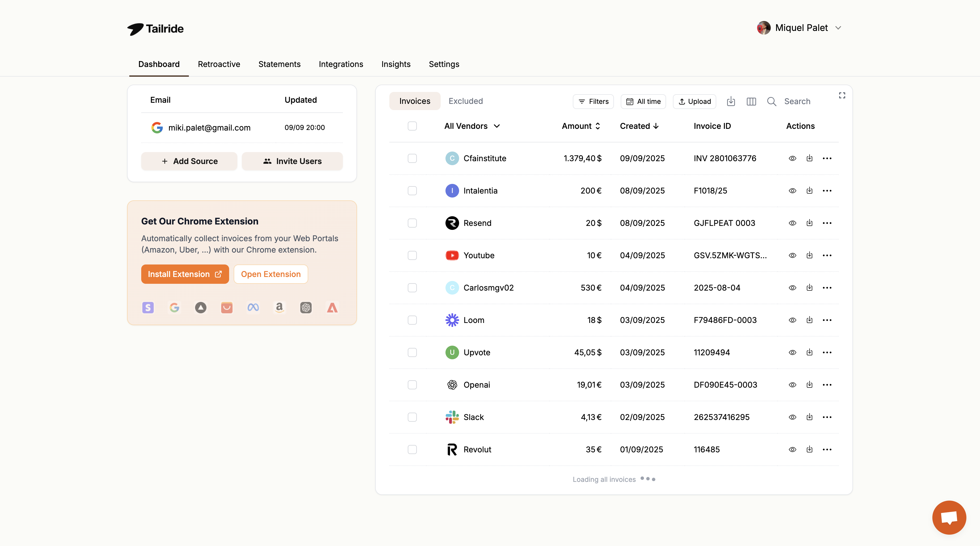Screen dimensions: 980x546
Task: Open the three-dot actions menu for Slack
Action: [x=827, y=417]
